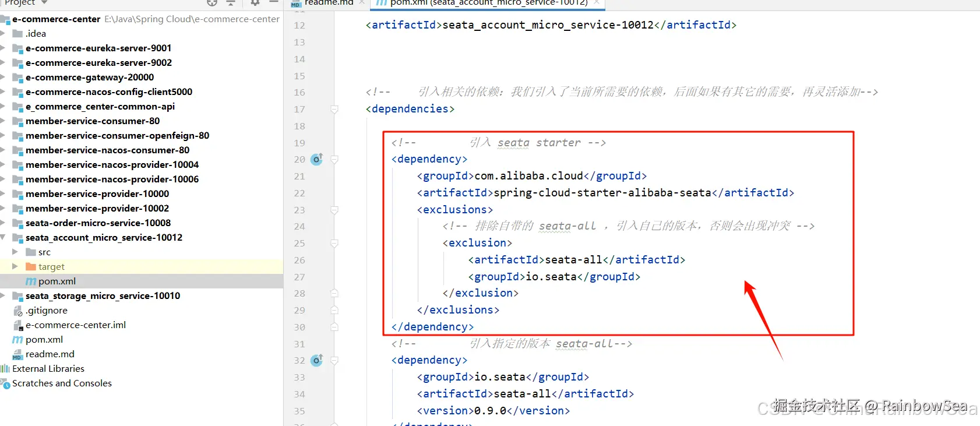Viewport: 980px width, 426px height.
Task: Fold the dependency block at line 32
Action: (x=334, y=360)
